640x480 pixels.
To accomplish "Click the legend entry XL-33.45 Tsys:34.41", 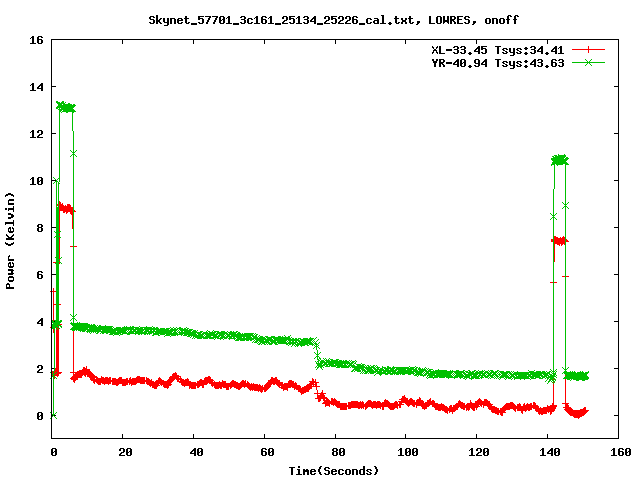I will coord(498,50).
